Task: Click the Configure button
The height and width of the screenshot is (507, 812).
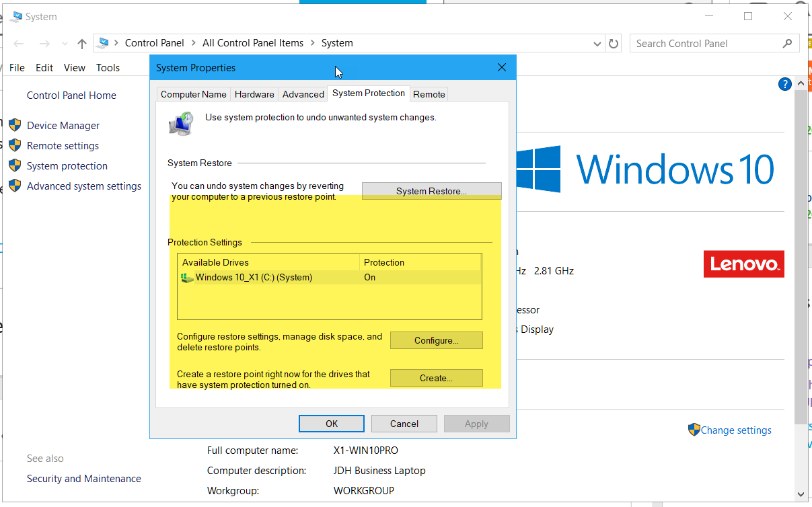Action: (436, 340)
